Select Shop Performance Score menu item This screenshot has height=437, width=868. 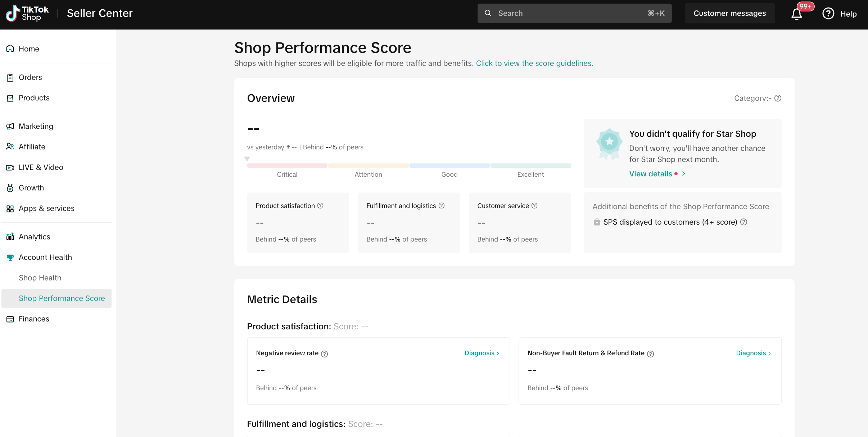[x=62, y=298]
